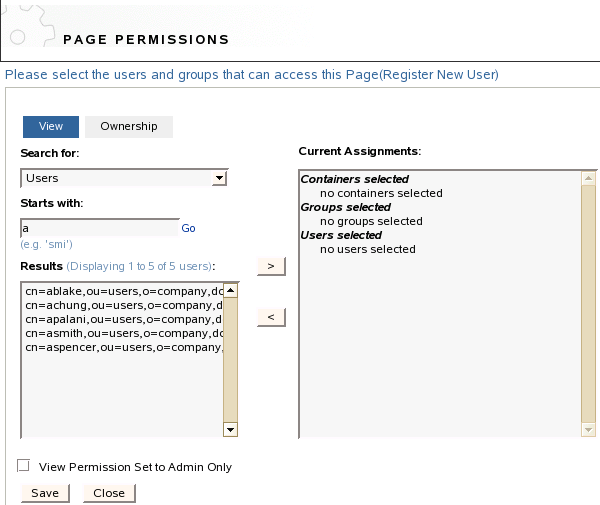Click Current Assignments scroll down arrow
Screen dimensions: 600x505
[588, 430]
